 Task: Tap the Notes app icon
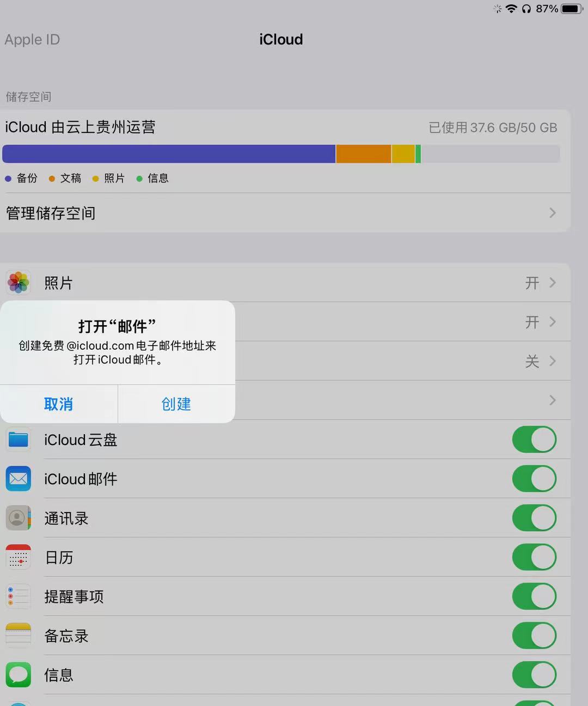coord(19,636)
